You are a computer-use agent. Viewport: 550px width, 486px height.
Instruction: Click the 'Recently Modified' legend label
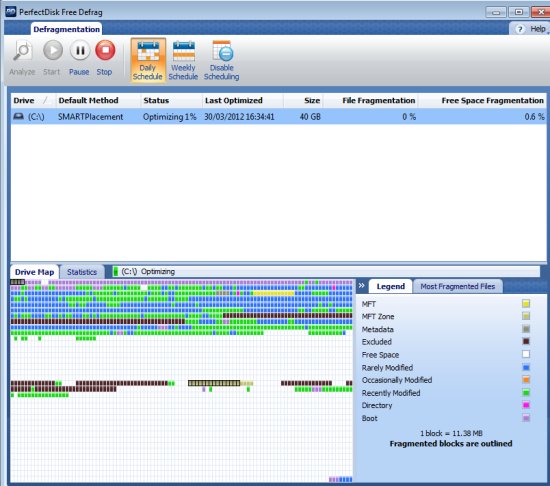pos(391,393)
